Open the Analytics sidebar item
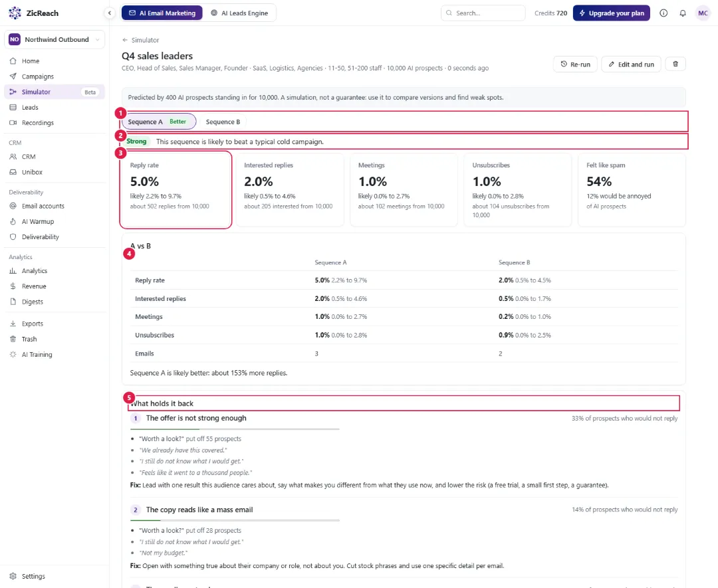Screen dimensions: 718x588 coord(55,271)
